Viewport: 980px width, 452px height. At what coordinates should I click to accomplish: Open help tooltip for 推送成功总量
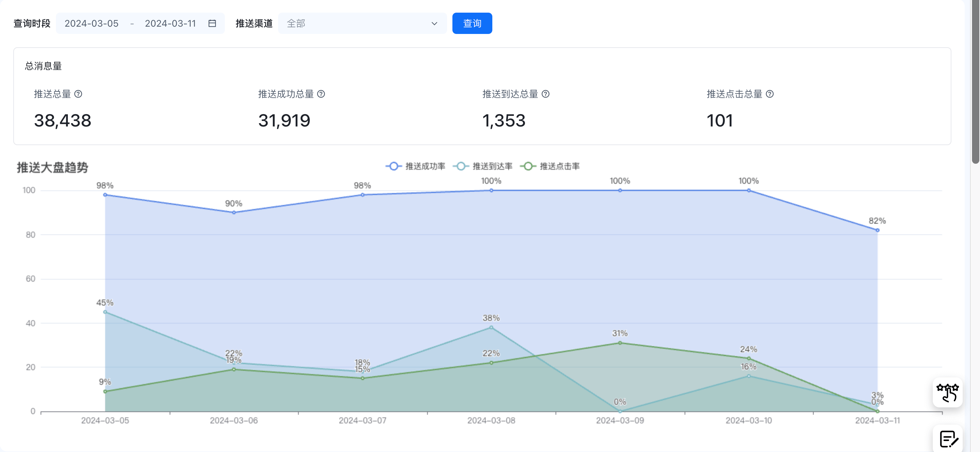(321, 94)
